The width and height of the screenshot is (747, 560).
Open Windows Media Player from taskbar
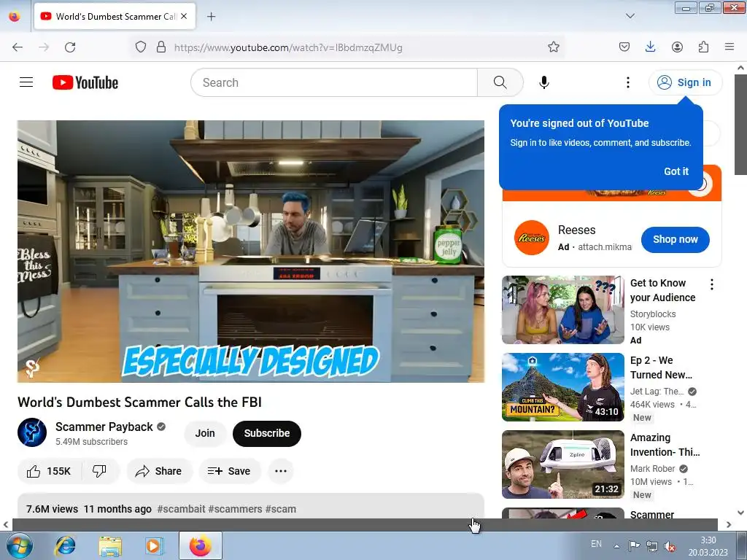155,545
